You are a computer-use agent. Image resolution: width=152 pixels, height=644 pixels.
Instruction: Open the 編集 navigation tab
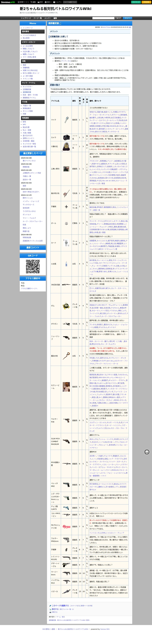(55, 18)
